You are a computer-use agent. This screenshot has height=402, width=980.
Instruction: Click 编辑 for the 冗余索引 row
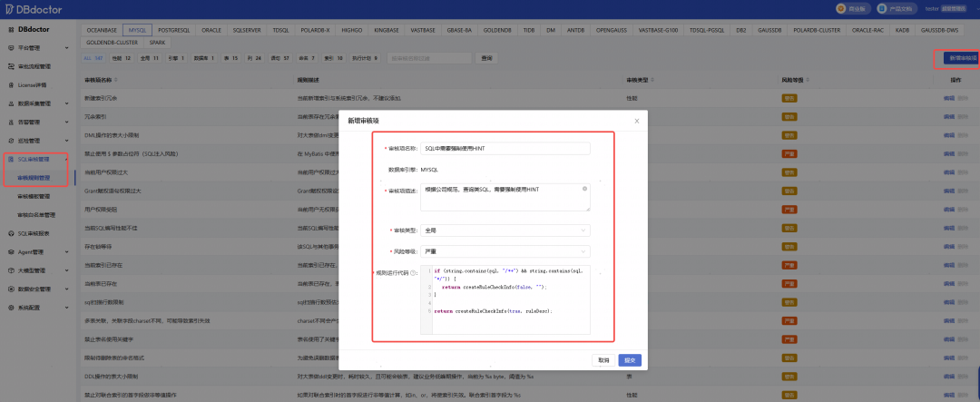[949, 117]
